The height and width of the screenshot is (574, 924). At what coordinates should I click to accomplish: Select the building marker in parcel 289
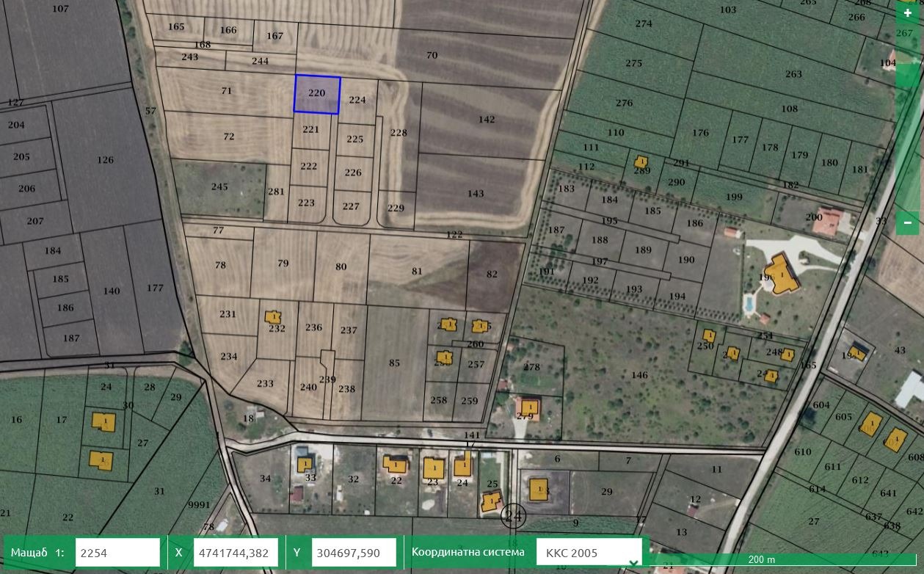[x=641, y=161]
